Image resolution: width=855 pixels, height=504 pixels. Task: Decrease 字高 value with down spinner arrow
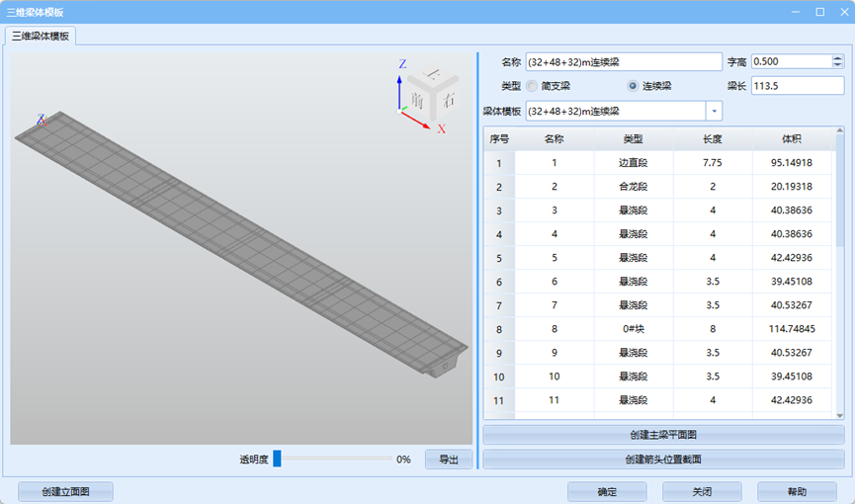pos(836,65)
